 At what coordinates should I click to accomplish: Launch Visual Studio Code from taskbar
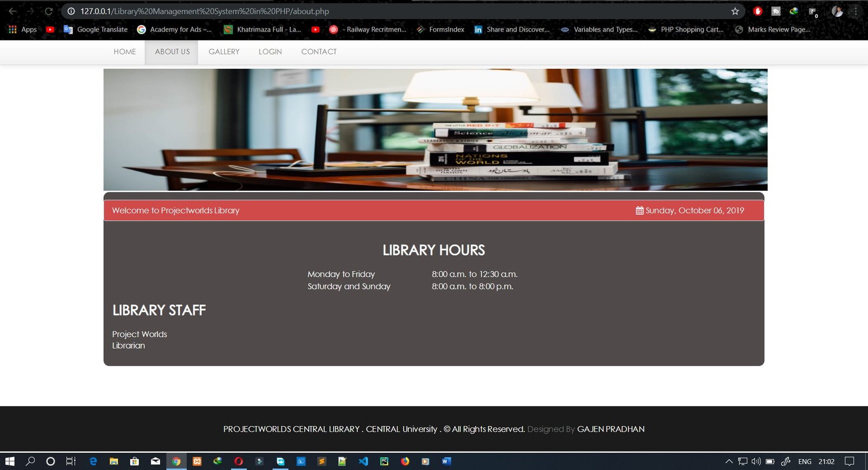coord(363,461)
